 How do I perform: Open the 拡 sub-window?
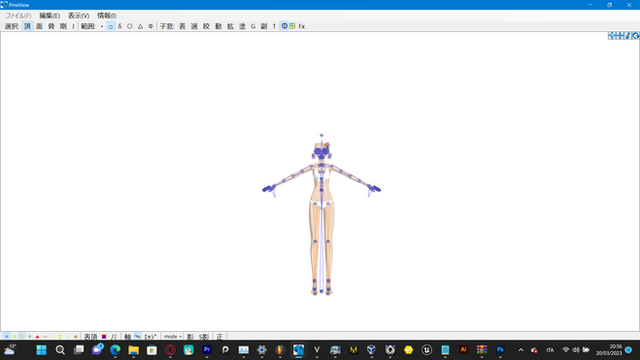231,26
